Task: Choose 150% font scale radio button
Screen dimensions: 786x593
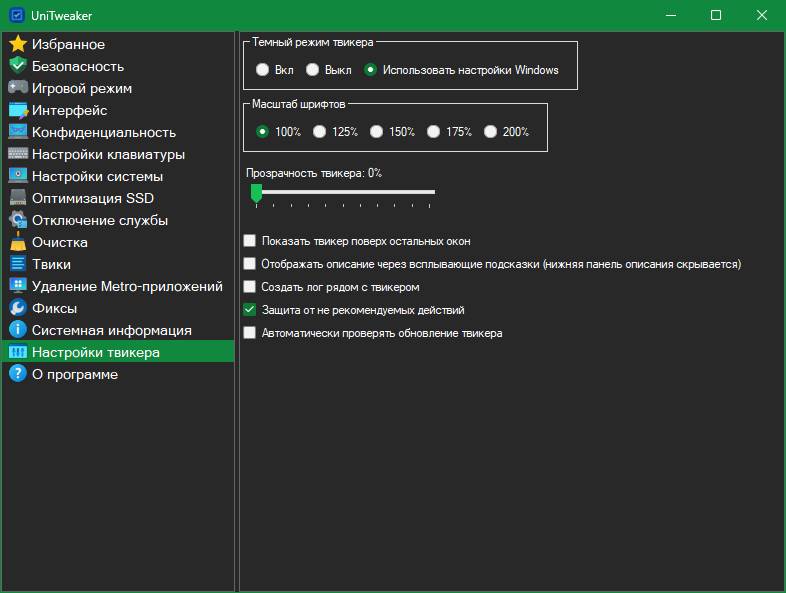Action: [376, 131]
